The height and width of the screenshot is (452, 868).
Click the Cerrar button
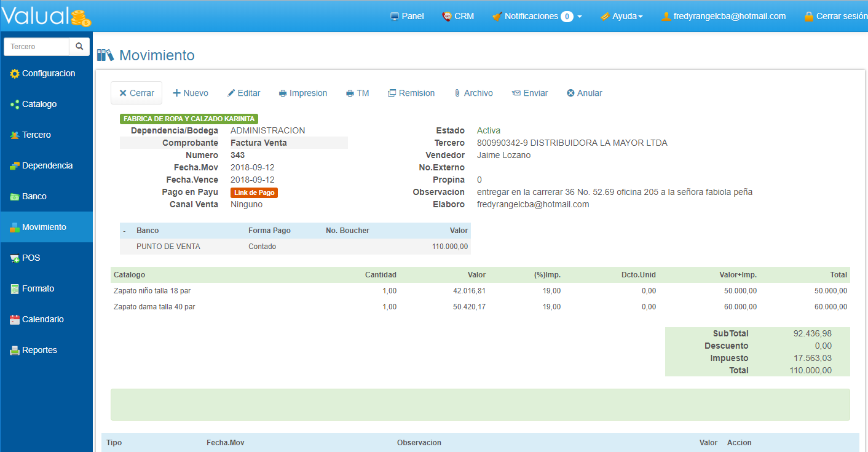[136, 93]
